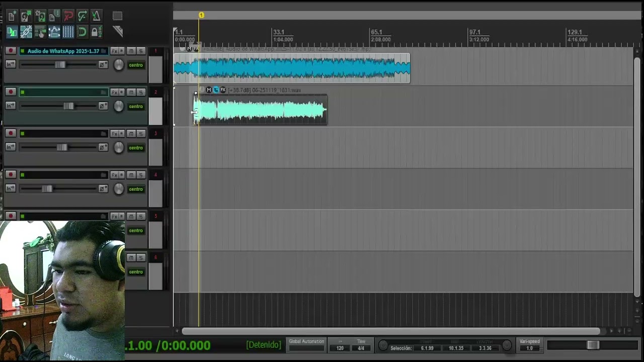Image resolution: width=644 pixels, height=362 pixels.
Task: Mute track 2
Action: click(131, 92)
